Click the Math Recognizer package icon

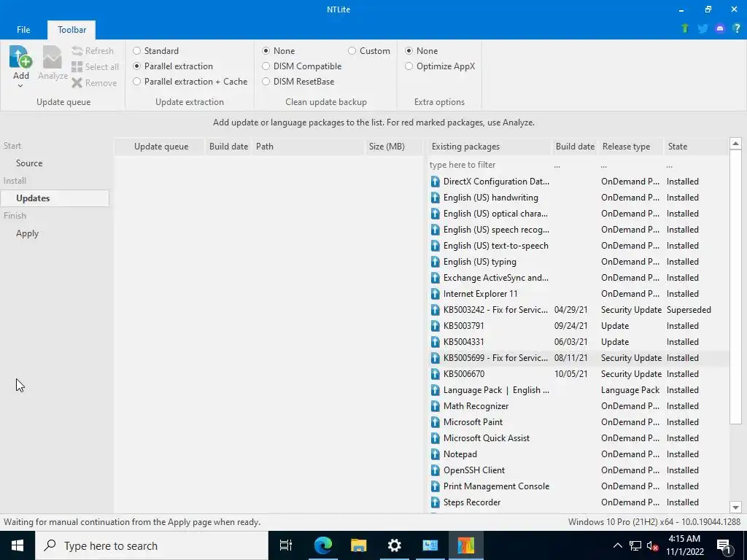click(435, 406)
